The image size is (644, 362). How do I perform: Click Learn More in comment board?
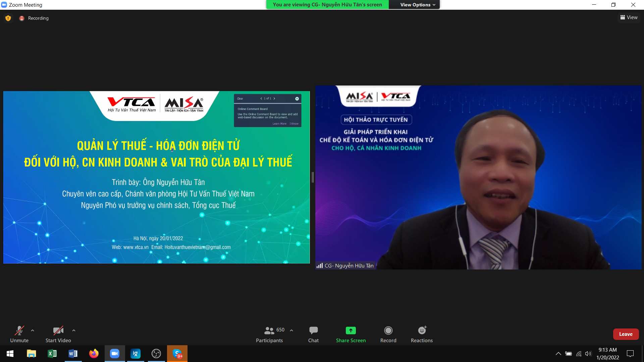tap(279, 124)
